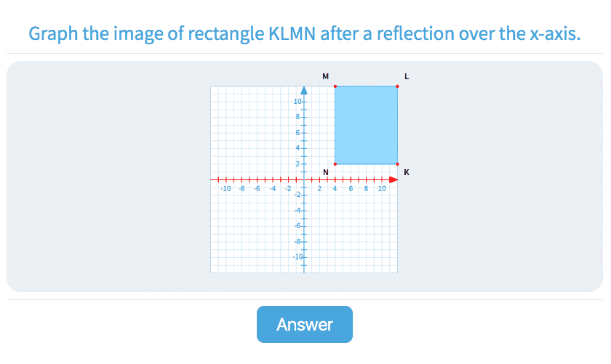
Task: Click the 10 label on the y-axis
Action: click(297, 102)
